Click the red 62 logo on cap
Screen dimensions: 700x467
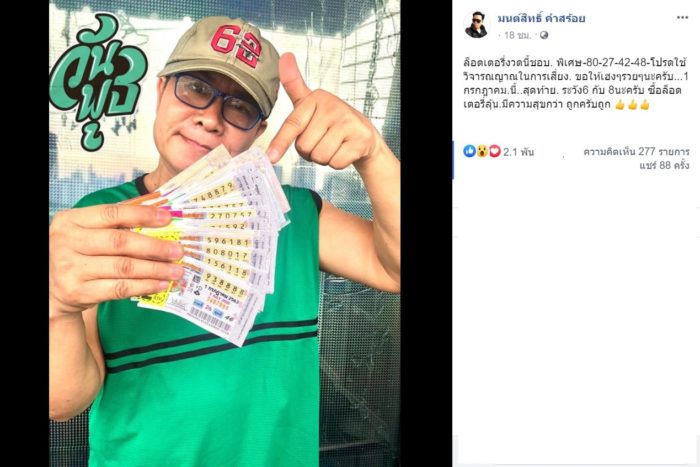point(235,45)
